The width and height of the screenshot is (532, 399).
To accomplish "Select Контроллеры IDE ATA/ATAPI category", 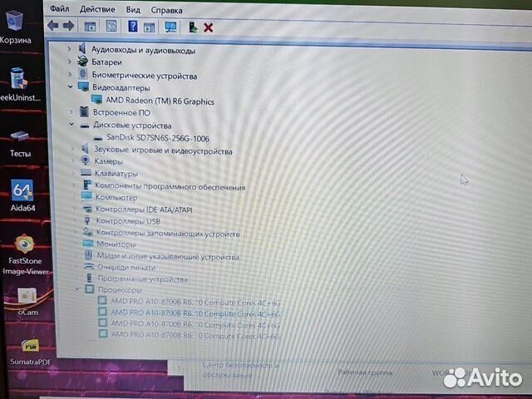I will click(144, 209).
